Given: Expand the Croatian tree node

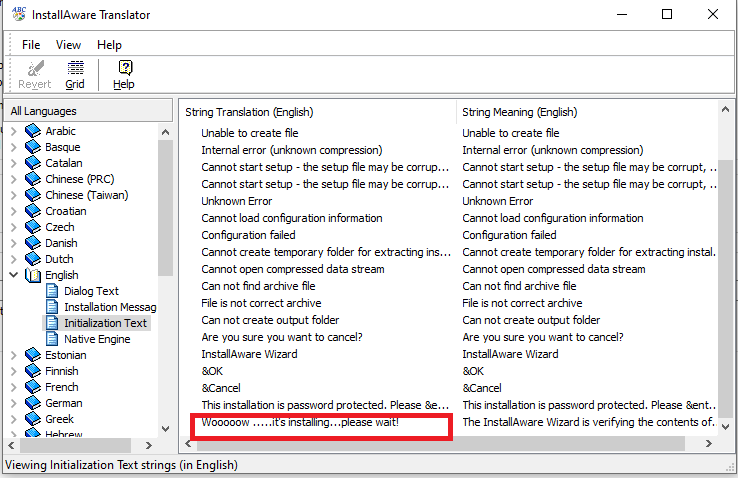Looking at the screenshot, I should [x=14, y=211].
